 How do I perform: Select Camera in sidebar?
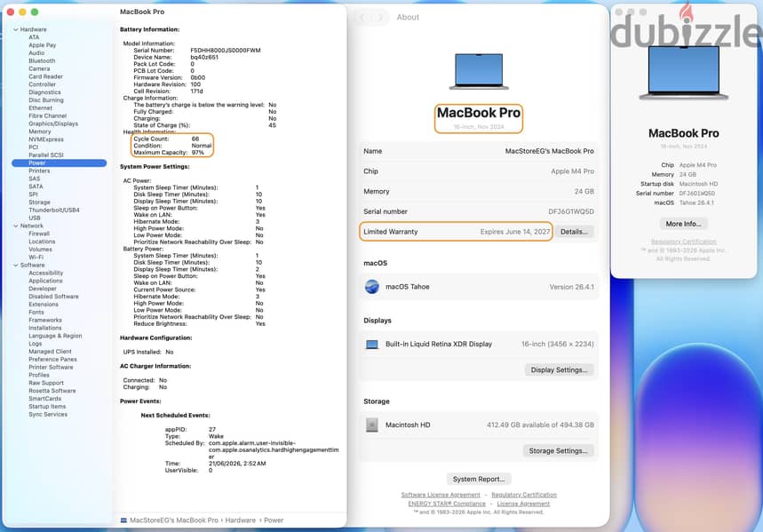tap(39, 68)
